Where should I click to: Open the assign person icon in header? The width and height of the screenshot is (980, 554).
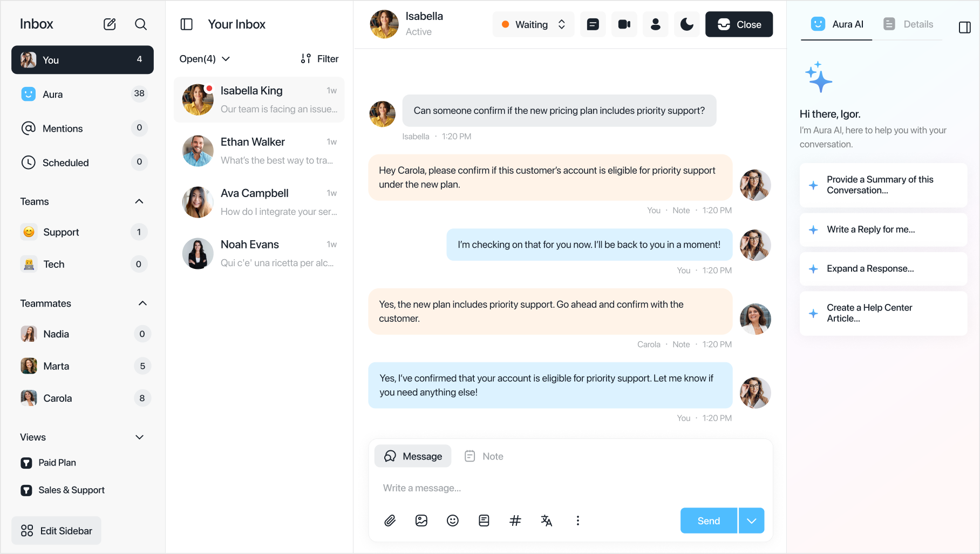[x=656, y=24]
